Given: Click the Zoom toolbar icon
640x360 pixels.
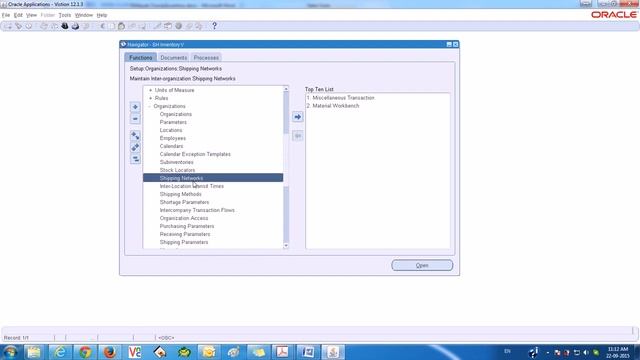Looking at the screenshot, I should click(x=168, y=26).
